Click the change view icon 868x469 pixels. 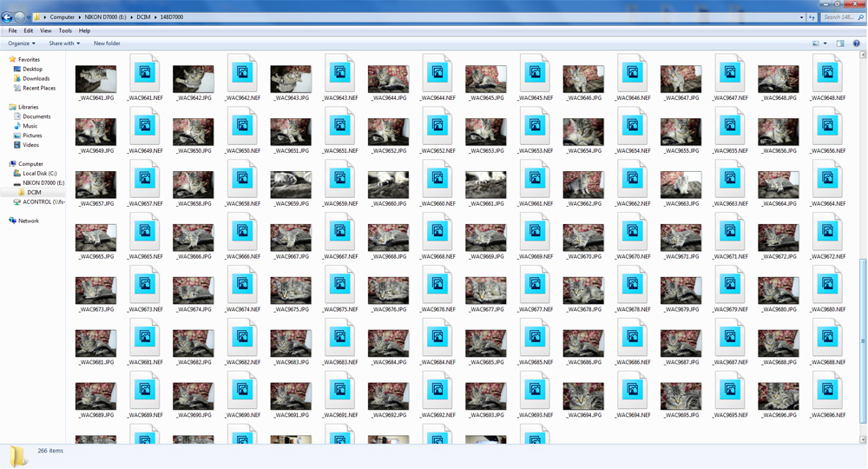(x=815, y=43)
